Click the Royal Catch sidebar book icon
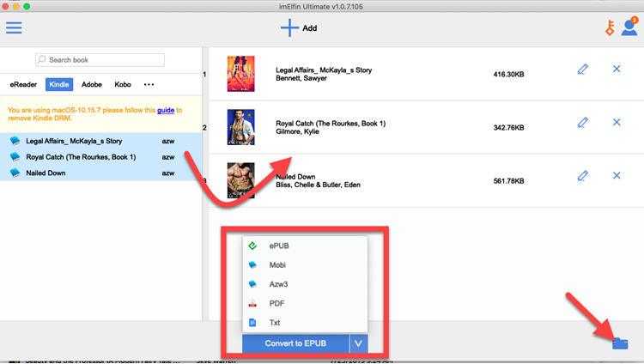Screen dimensions: 644x364 tap(15, 157)
